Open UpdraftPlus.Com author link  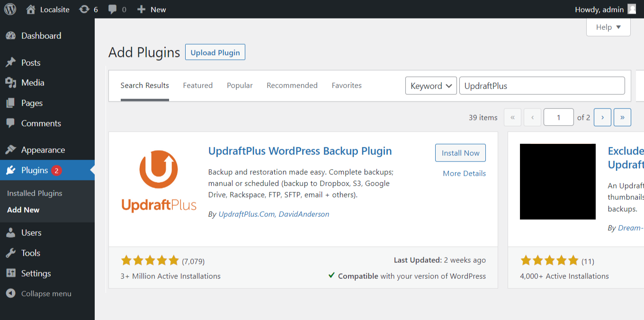[247, 214]
